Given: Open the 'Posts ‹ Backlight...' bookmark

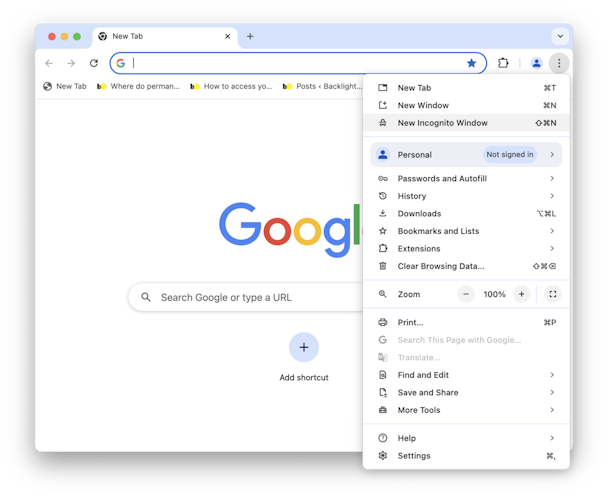Looking at the screenshot, I should pos(323,86).
